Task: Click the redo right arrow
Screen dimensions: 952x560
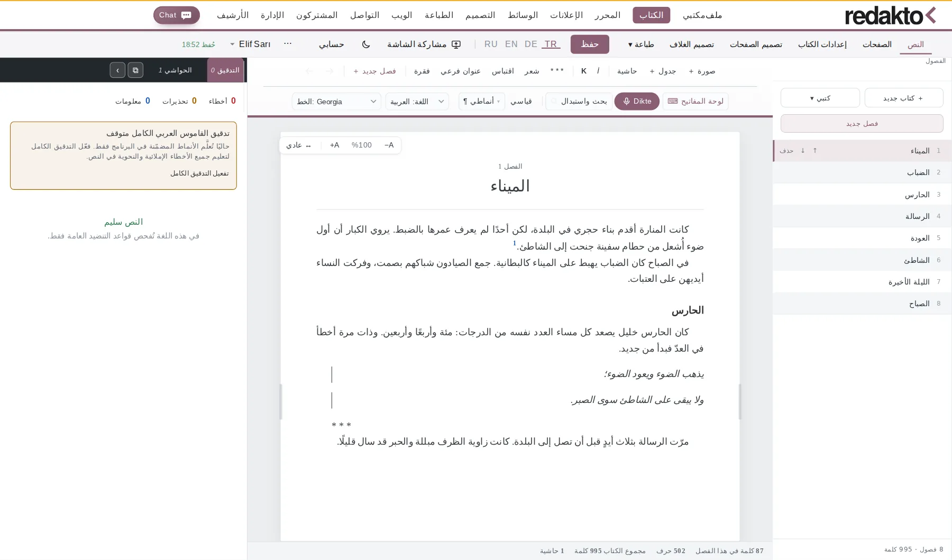Action: [x=329, y=71]
